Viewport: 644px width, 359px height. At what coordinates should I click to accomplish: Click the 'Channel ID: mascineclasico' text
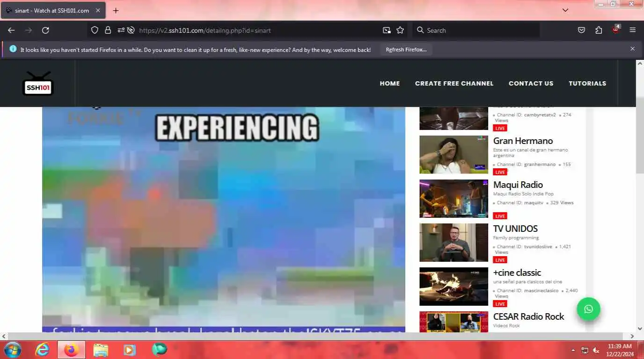[x=527, y=291]
